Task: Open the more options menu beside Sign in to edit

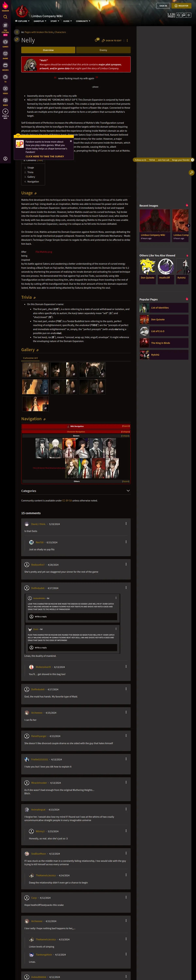Action: (x=127, y=40)
